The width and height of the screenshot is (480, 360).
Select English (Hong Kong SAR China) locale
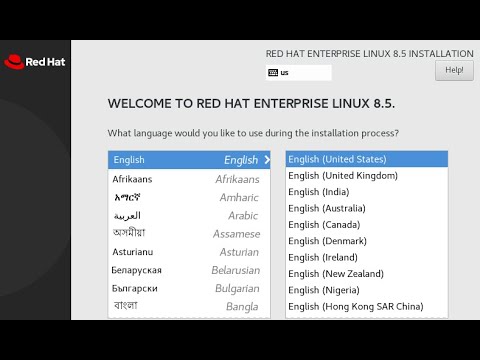pos(367,306)
